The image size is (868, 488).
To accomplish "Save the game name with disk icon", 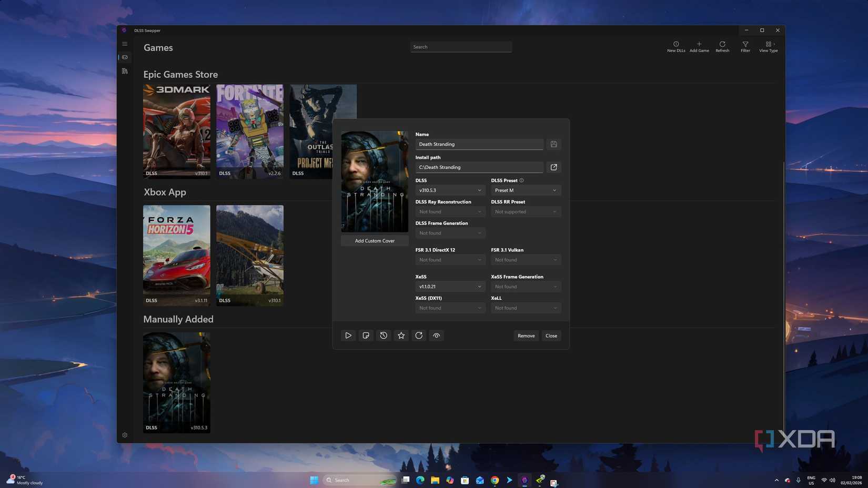I will coord(553,144).
